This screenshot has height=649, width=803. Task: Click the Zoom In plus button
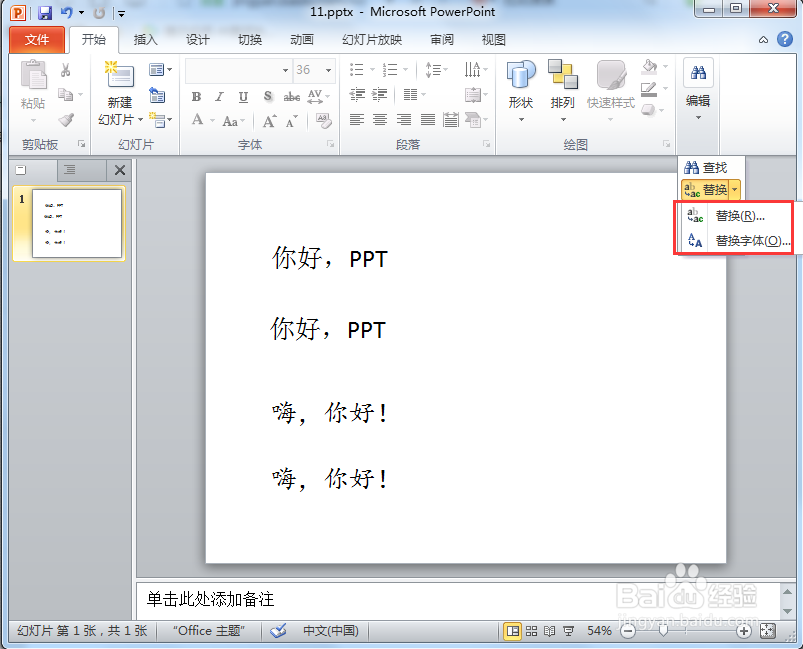744,631
